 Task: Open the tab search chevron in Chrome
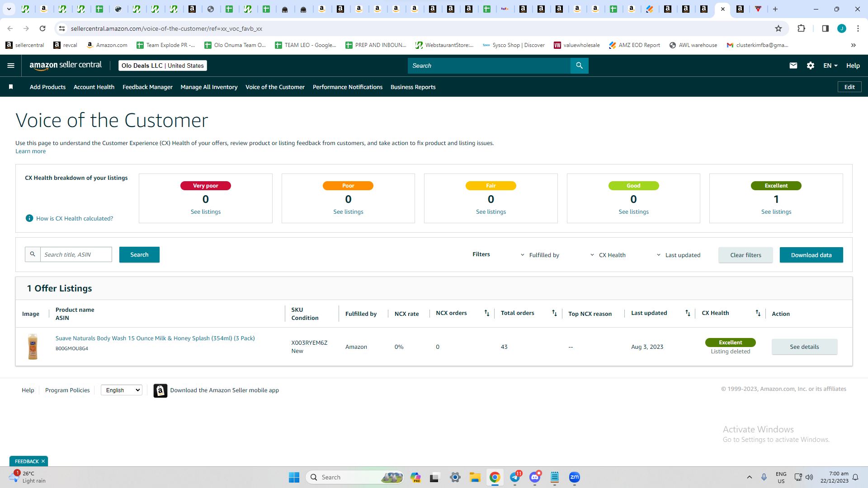pos(9,9)
